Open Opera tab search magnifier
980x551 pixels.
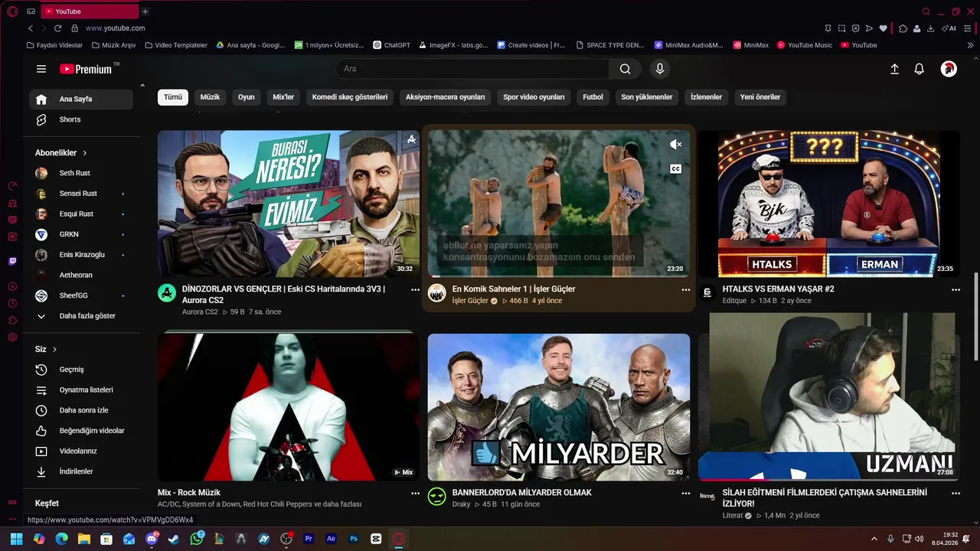tap(926, 11)
